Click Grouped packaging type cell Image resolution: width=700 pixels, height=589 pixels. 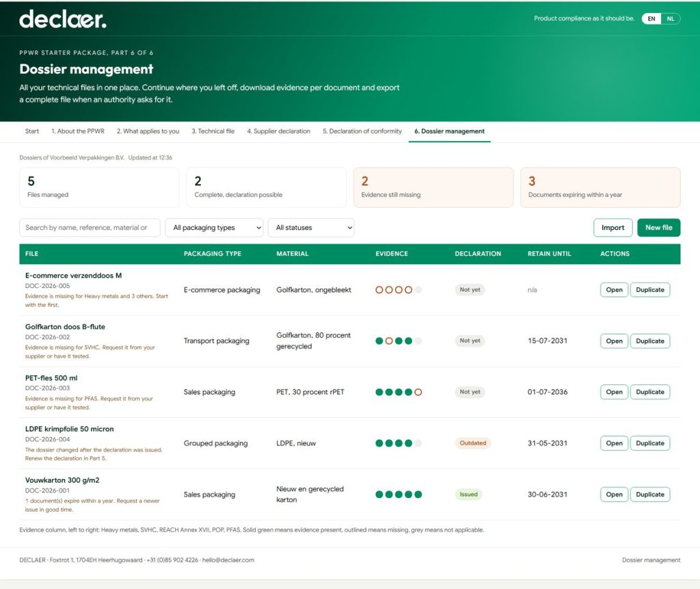coord(215,443)
